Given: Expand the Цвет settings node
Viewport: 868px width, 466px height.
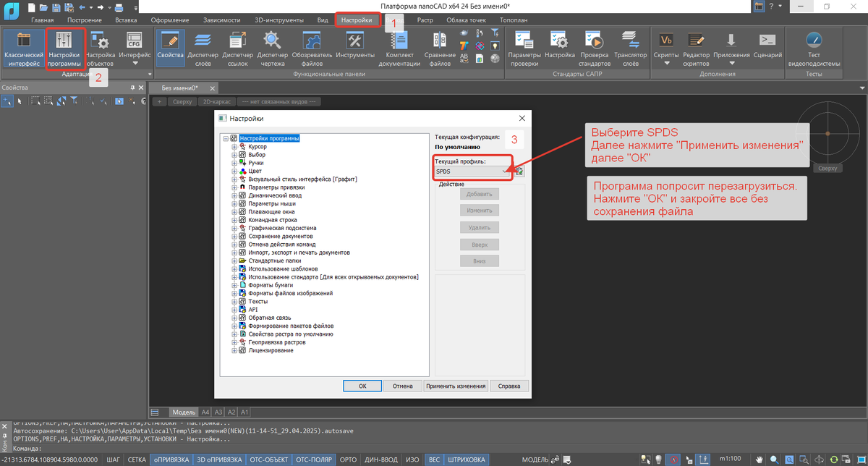Looking at the screenshot, I should click(234, 171).
